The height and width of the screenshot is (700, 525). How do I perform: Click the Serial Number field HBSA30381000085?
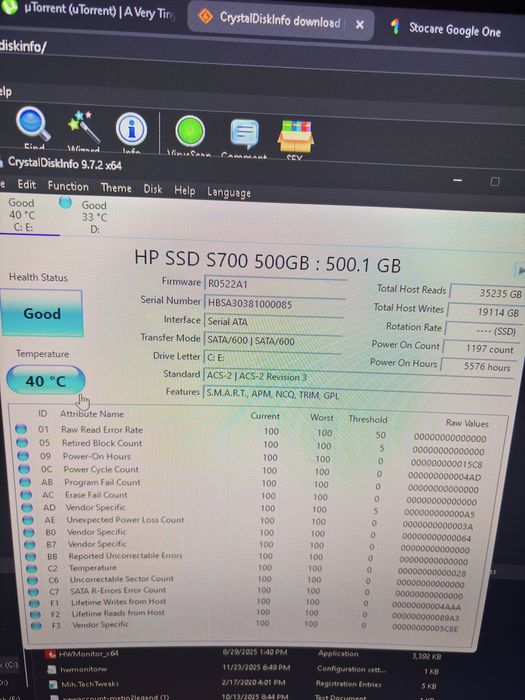coord(274,304)
